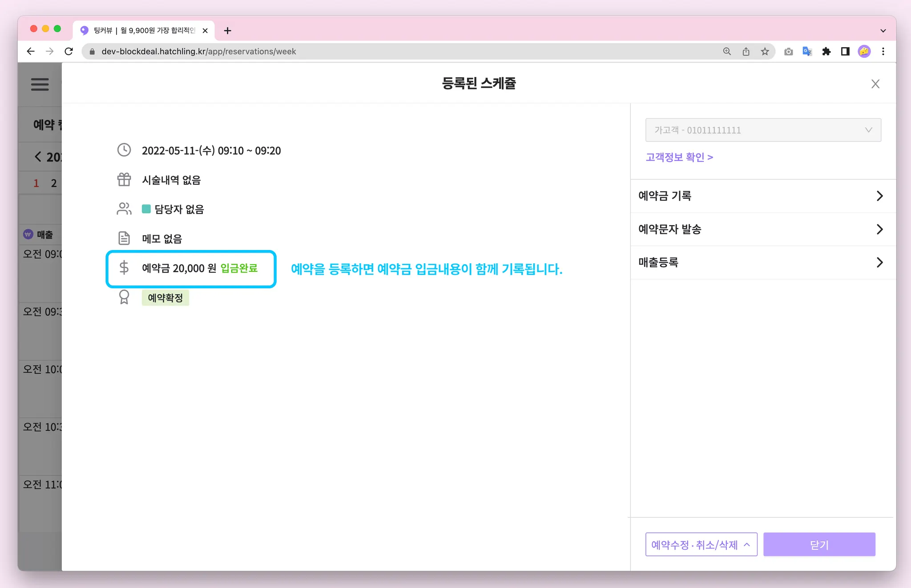Click the teal staff color swatch
The height and width of the screenshot is (588, 911).
[x=146, y=209]
